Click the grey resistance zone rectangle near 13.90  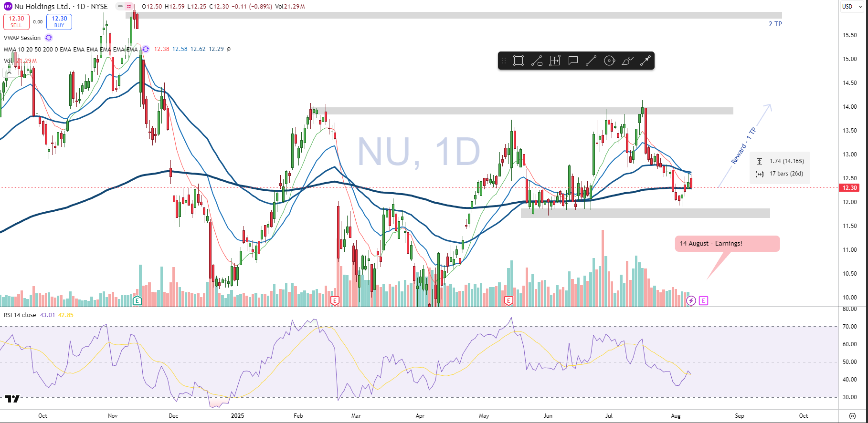point(529,111)
